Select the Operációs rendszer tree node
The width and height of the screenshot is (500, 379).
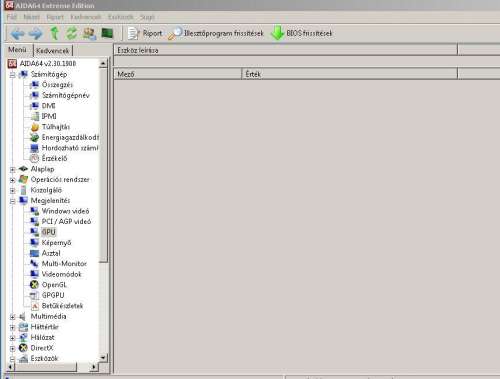coord(60,179)
